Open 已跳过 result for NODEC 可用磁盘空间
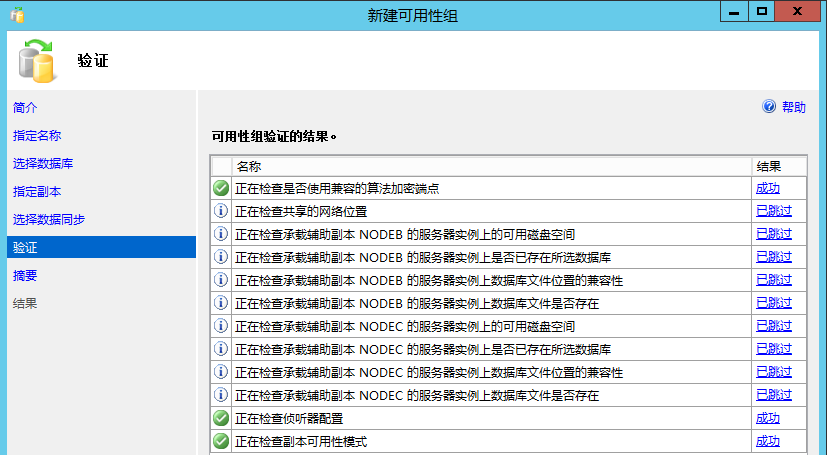The width and height of the screenshot is (827, 455). click(x=774, y=326)
